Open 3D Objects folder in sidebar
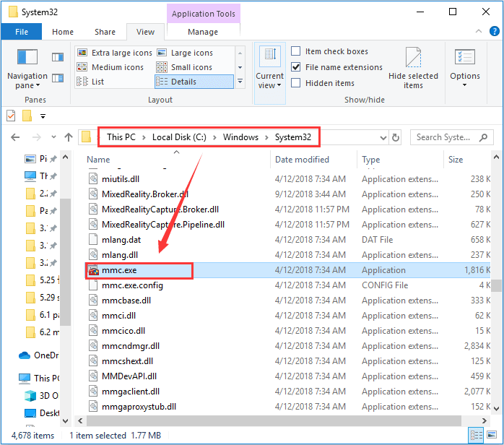Viewport: 504px width, 445px height. coord(42,395)
